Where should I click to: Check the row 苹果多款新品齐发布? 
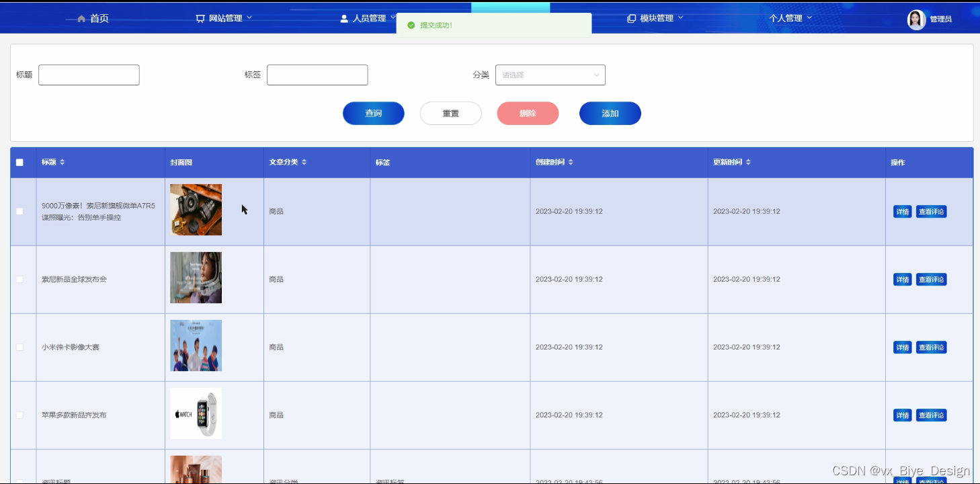coord(19,415)
